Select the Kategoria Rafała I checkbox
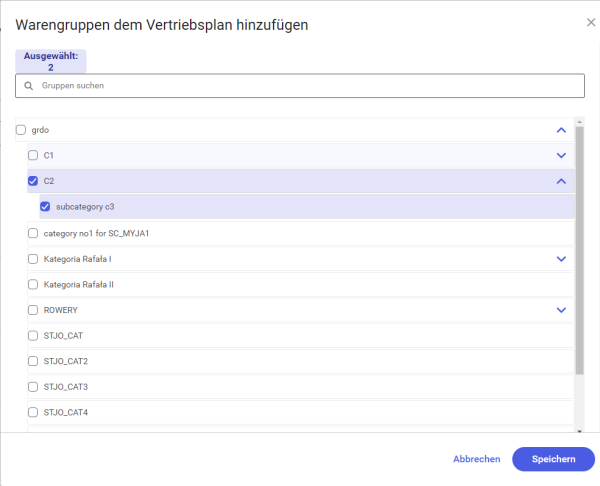This screenshot has width=600, height=486. [x=33, y=259]
